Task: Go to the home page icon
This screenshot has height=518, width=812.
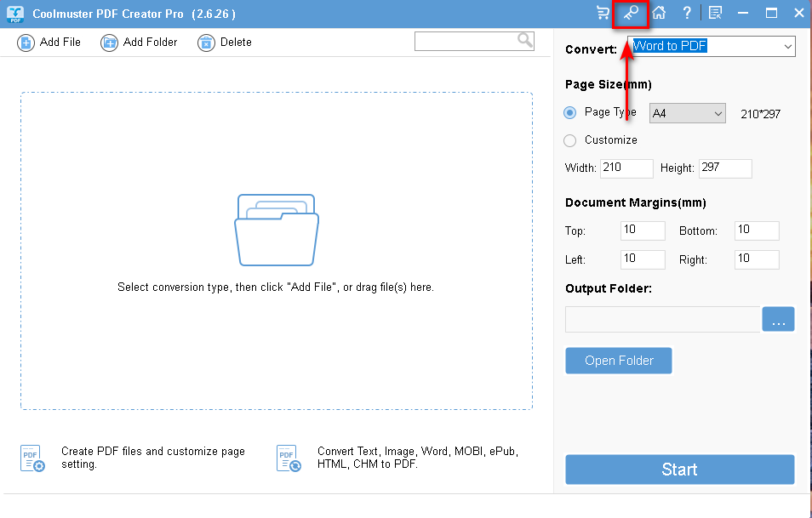Action: (659, 13)
